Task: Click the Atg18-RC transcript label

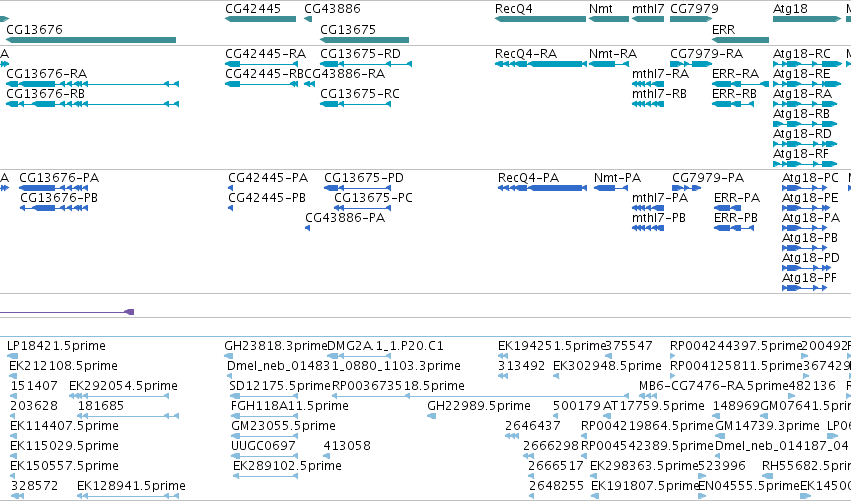Action: 802,54
